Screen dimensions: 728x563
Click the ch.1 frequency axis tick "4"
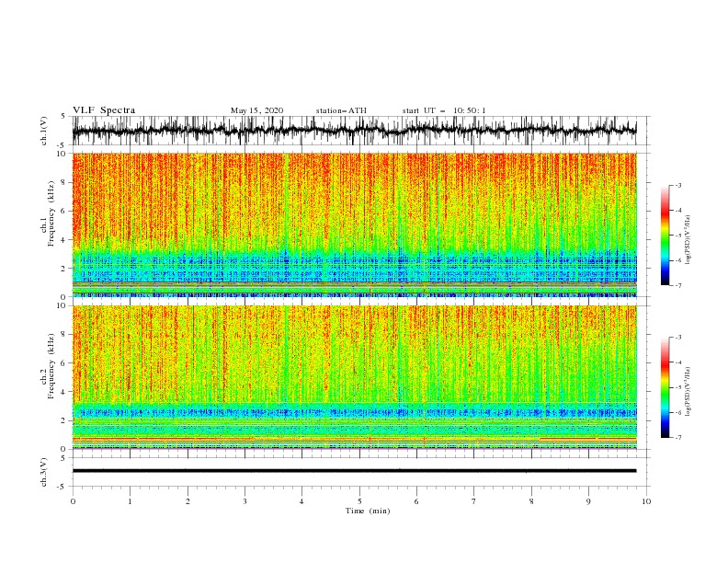click(x=63, y=240)
